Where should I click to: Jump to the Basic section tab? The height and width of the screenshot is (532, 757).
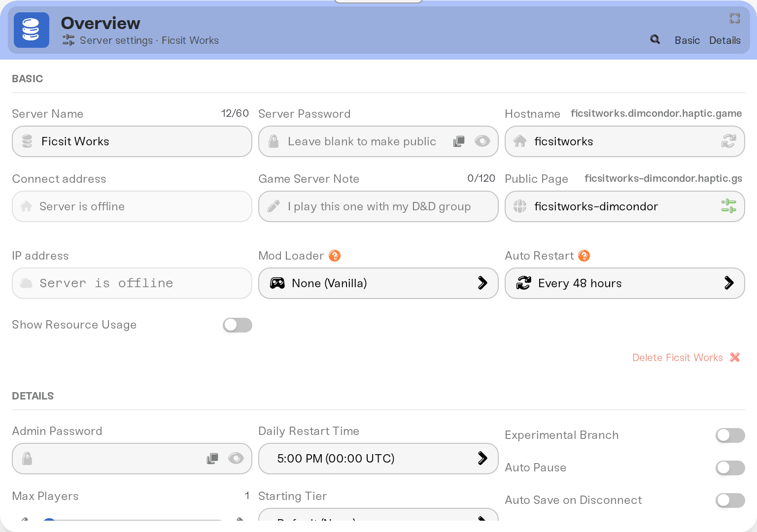(687, 40)
